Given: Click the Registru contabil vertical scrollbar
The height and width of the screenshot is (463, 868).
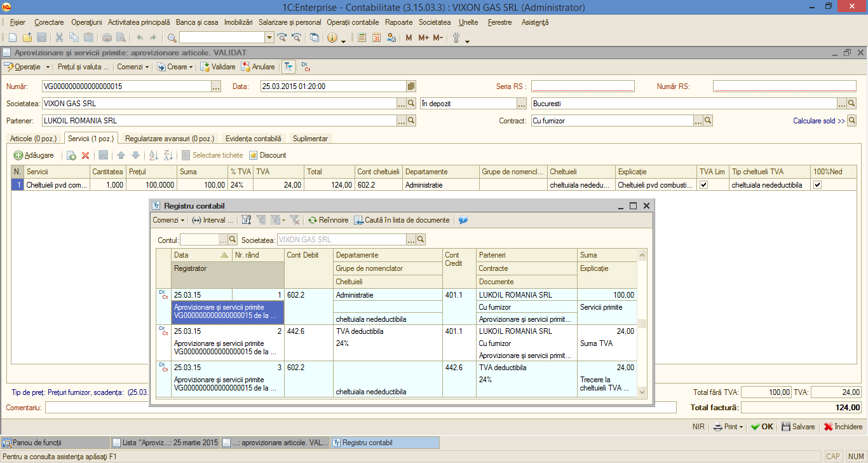Looking at the screenshot, I should [x=642, y=324].
